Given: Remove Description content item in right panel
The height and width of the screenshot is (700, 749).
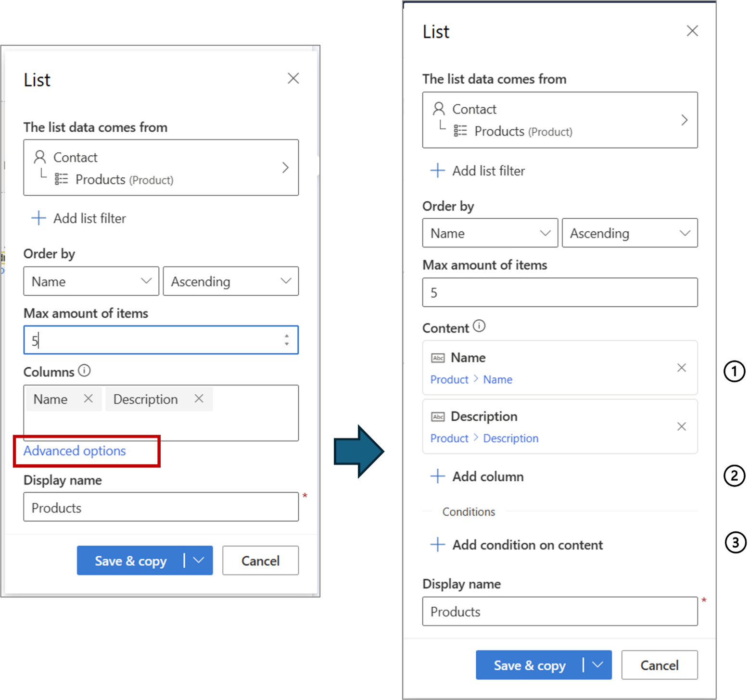Looking at the screenshot, I should click(x=681, y=426).
